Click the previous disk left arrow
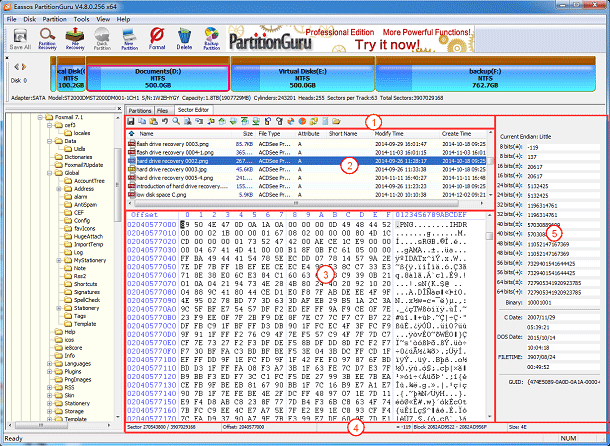Screen dimensions: 610x446 (17, 67)
